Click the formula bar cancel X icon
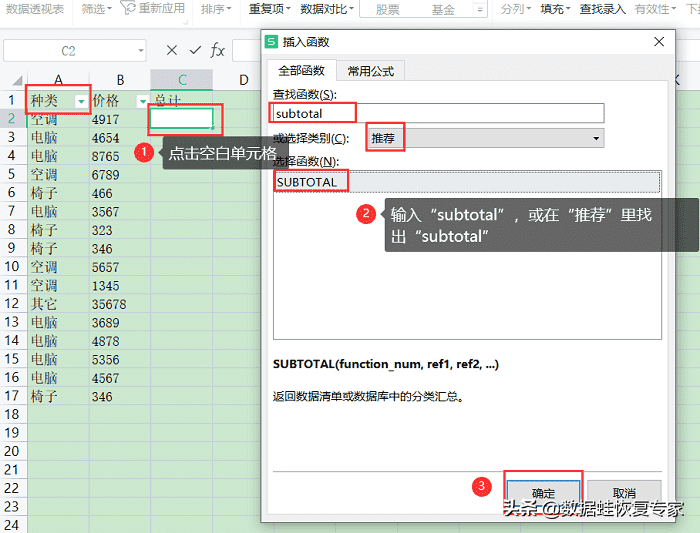This screenshot has height=533, width=700. point(171,50)
